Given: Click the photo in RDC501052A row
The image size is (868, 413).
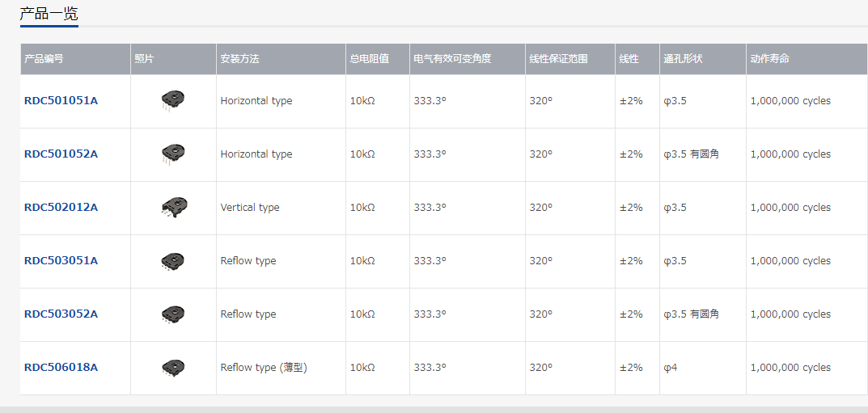Looking at the screenshot, I should (173, 154).
